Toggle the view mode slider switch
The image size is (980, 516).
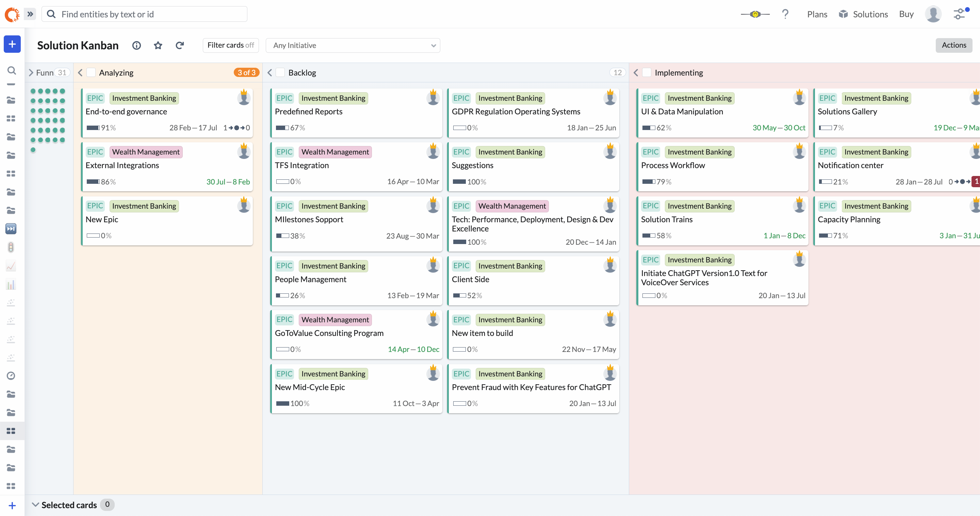(x=755, y=14)
